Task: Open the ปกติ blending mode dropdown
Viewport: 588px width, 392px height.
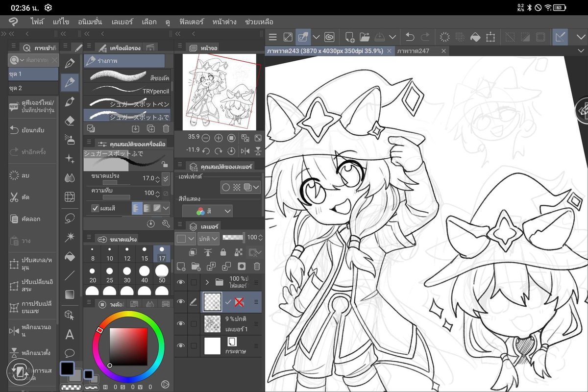Action: coord(208,238)
